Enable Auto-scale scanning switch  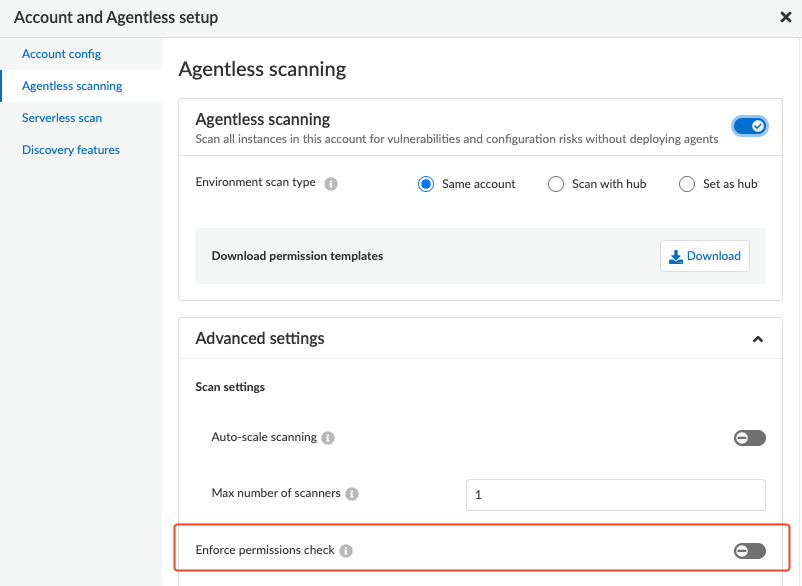pos(749,438)
